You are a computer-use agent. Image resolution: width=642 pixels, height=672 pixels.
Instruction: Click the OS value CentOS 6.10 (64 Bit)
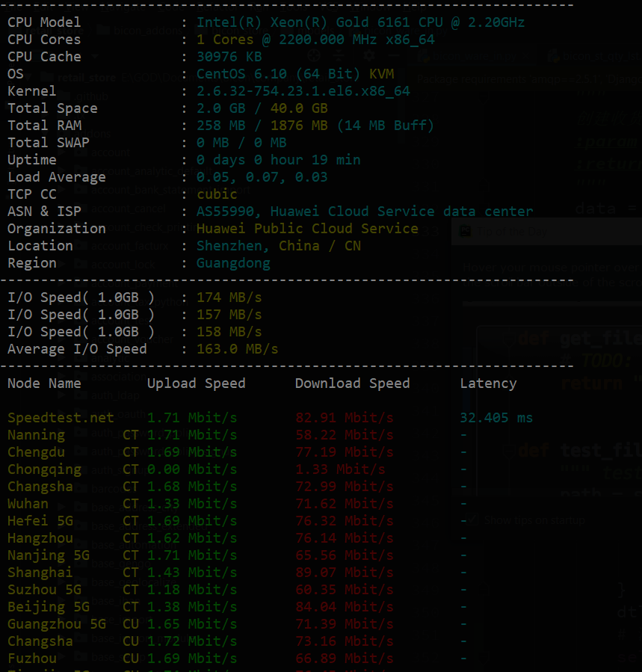coord(278,74)
